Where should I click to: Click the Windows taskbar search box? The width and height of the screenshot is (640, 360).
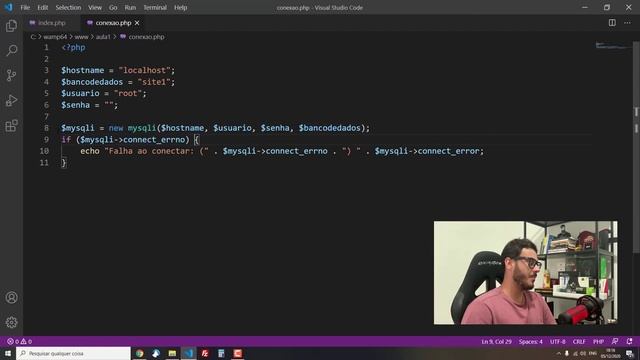tap(73, 353)
